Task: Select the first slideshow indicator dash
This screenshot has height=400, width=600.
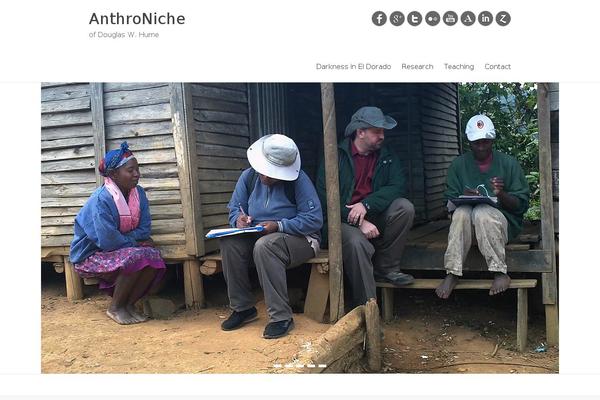Action: [x=277, y=366]
